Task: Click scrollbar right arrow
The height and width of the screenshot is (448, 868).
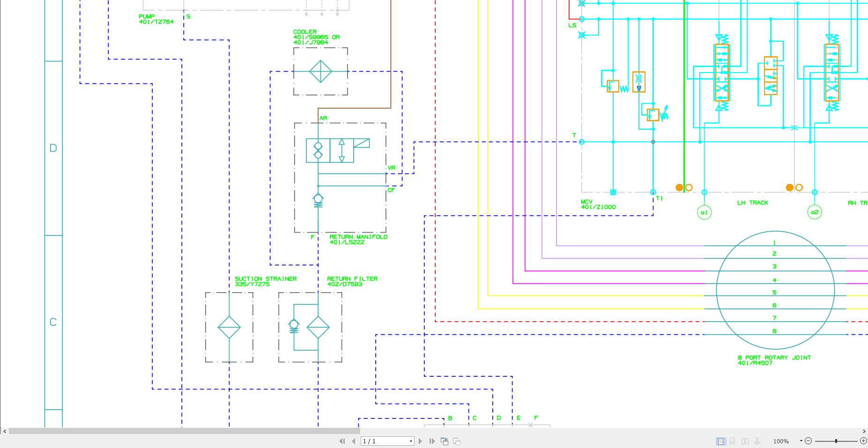Action: coord(864,431)
